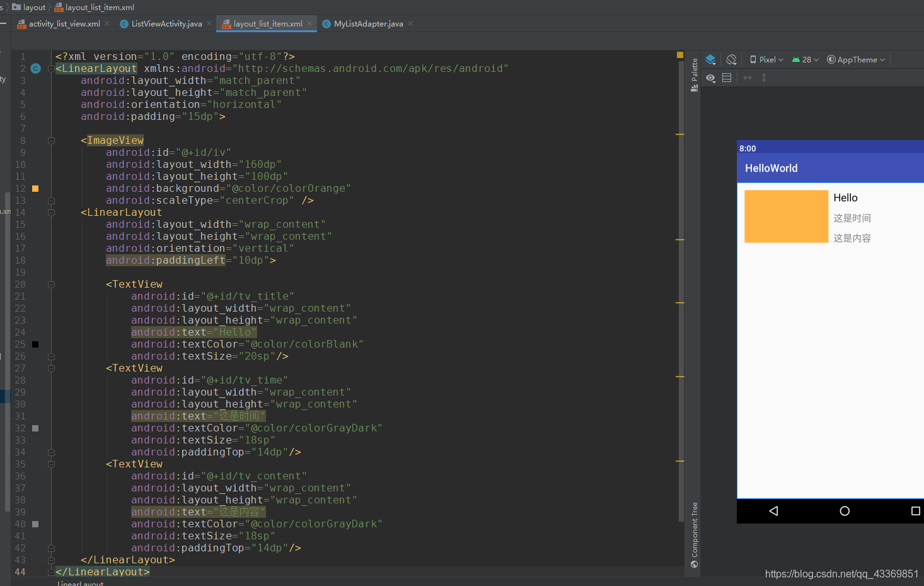Click preview back navigation triangle
Image resolution: width=924 pixels, height=586 pixels.
(774, 511)
